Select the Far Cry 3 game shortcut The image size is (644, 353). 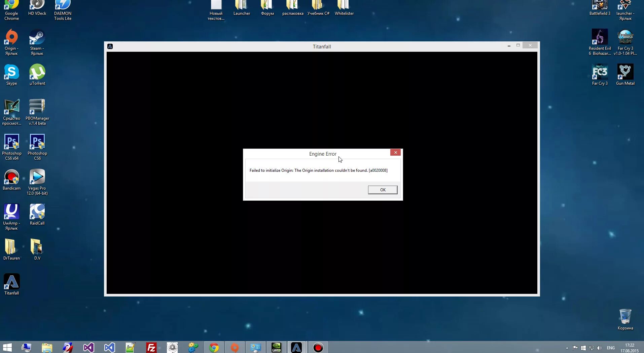tap(600, 75)
